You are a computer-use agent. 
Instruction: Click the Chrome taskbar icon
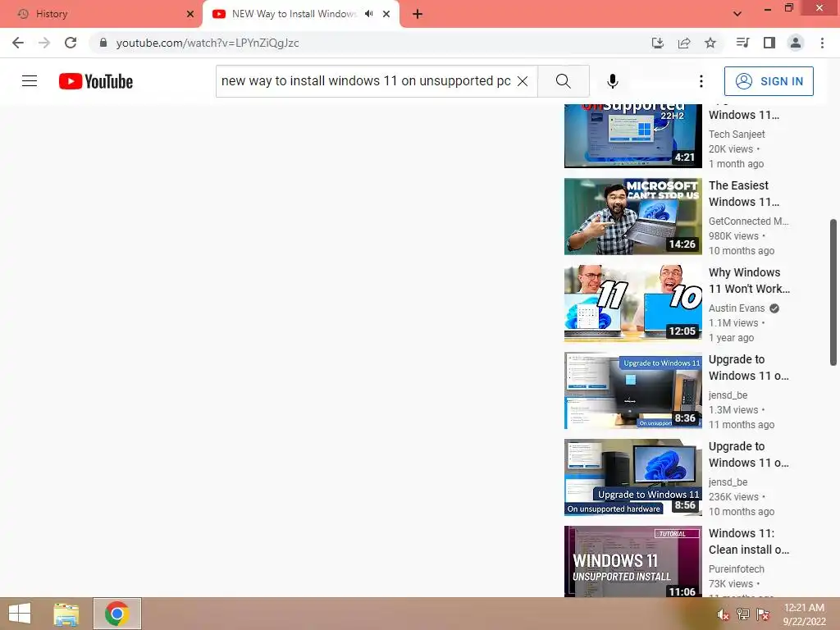tap(116, 614)
